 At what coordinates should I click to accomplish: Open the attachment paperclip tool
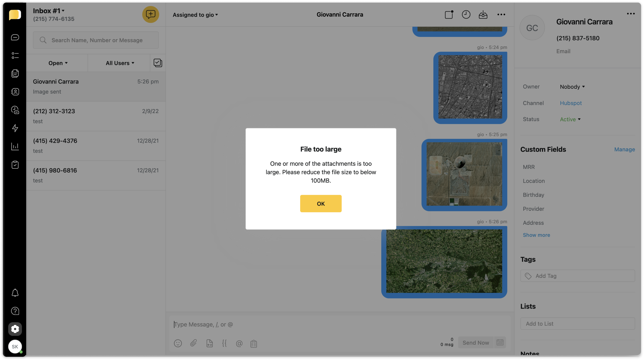coord(193,343)
